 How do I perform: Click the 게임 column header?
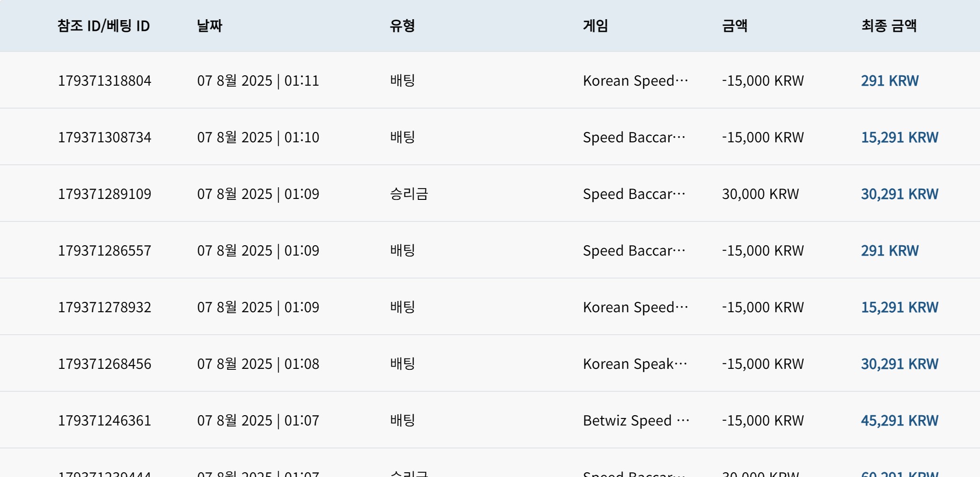(595, 26)
